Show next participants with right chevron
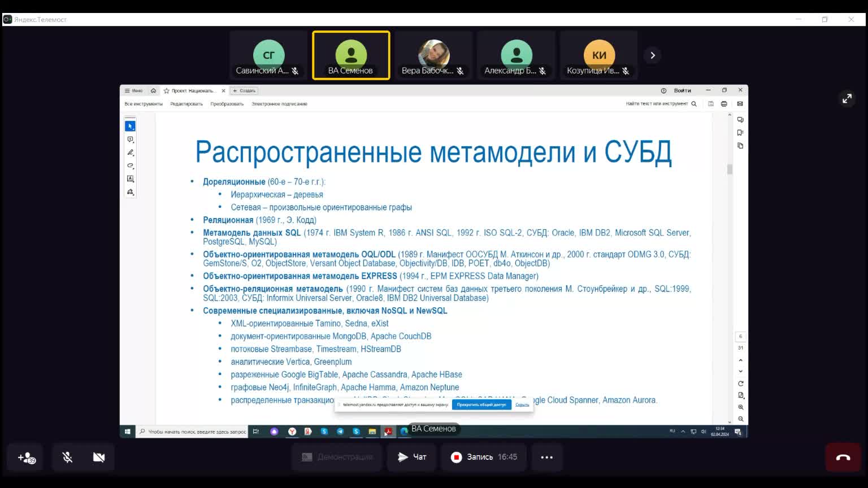Screen dimensions: 868x488 click(653, 55)
